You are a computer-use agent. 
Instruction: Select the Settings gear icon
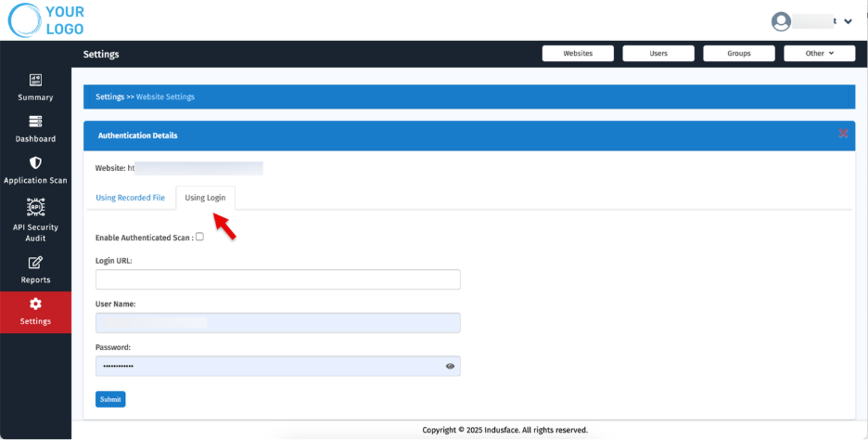35,304
